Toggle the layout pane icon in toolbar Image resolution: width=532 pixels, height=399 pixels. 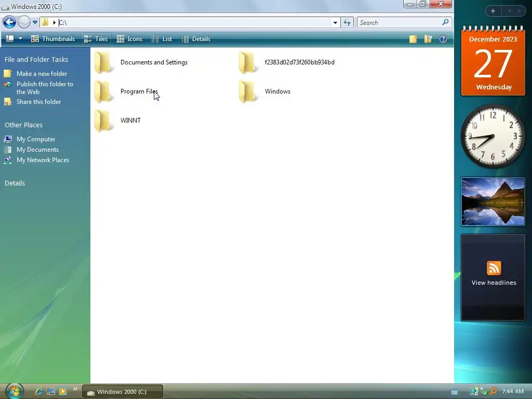tap(10, 38)
